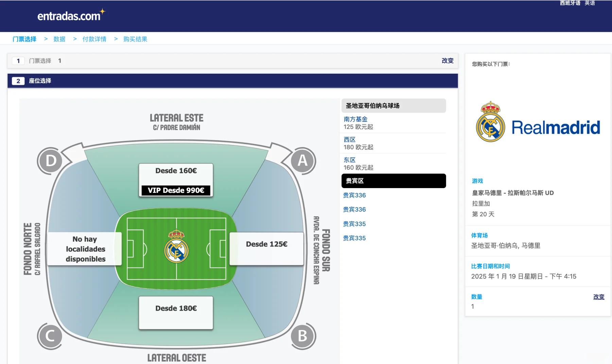Click the date text 2025 年 1 月 19 日星期日

click(x=507, y=276)
